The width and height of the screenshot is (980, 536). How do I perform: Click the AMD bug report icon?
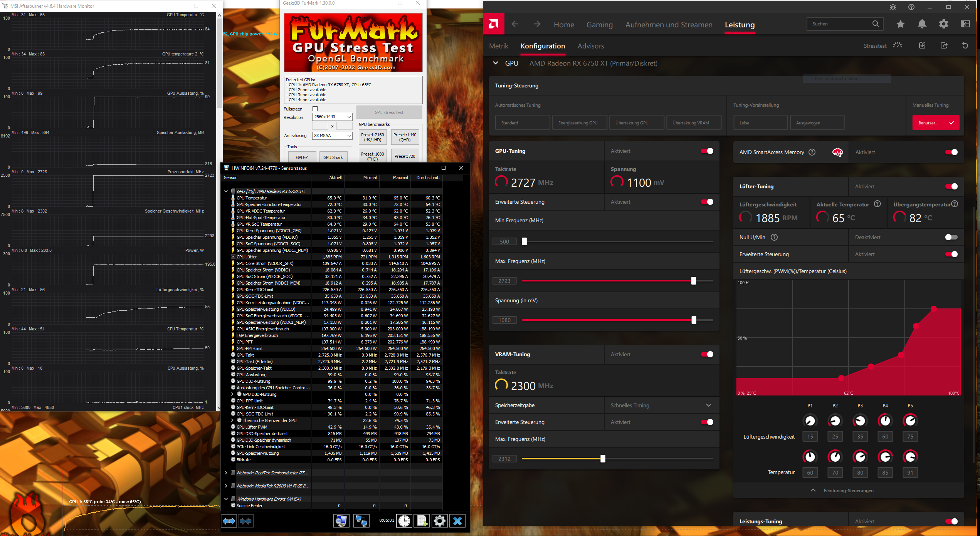pyautogui.click(x=893, y=7)
